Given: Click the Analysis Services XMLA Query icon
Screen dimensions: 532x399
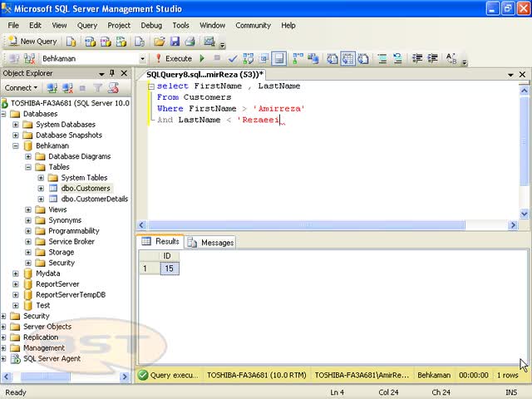Looking at the screenshot, I should (121, 42).
